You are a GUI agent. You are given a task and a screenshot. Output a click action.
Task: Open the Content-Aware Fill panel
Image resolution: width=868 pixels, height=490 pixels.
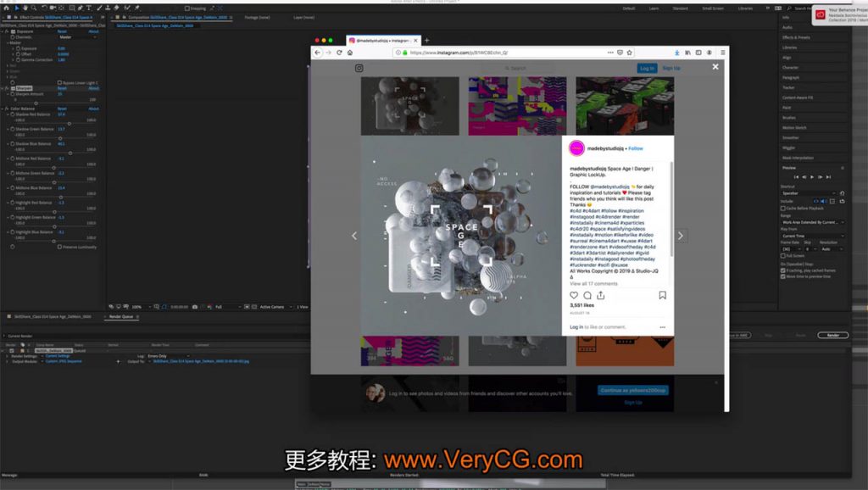click(798, 97)
